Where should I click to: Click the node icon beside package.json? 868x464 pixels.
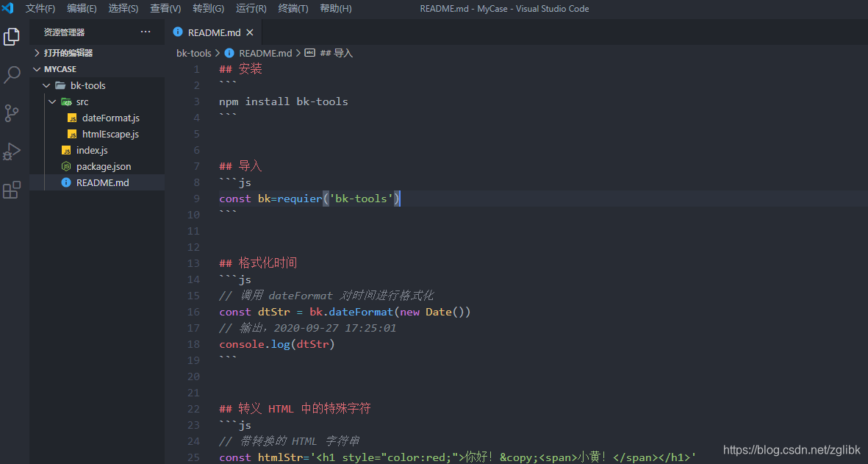point(66,166)
